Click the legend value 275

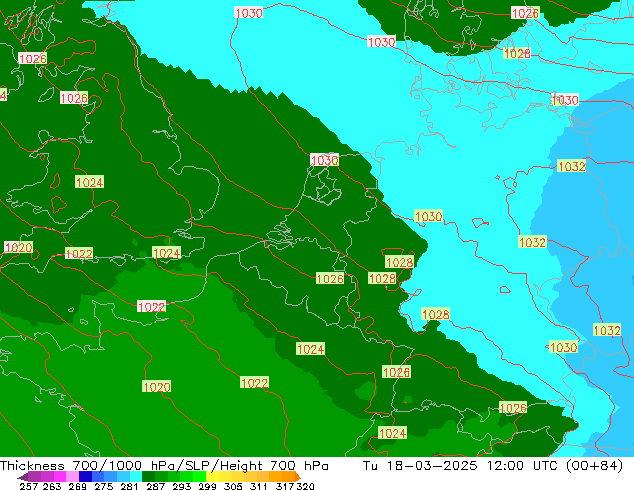[x=104, y=486]
